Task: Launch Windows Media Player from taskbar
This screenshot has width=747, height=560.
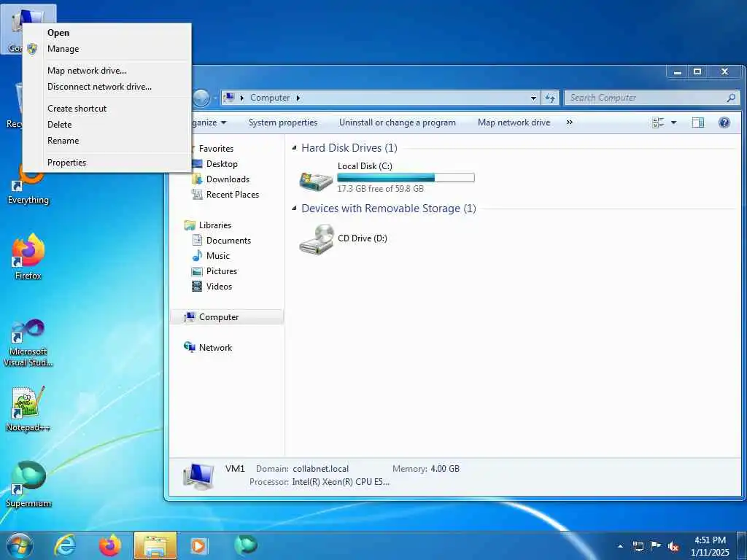Action: point(198,545)
